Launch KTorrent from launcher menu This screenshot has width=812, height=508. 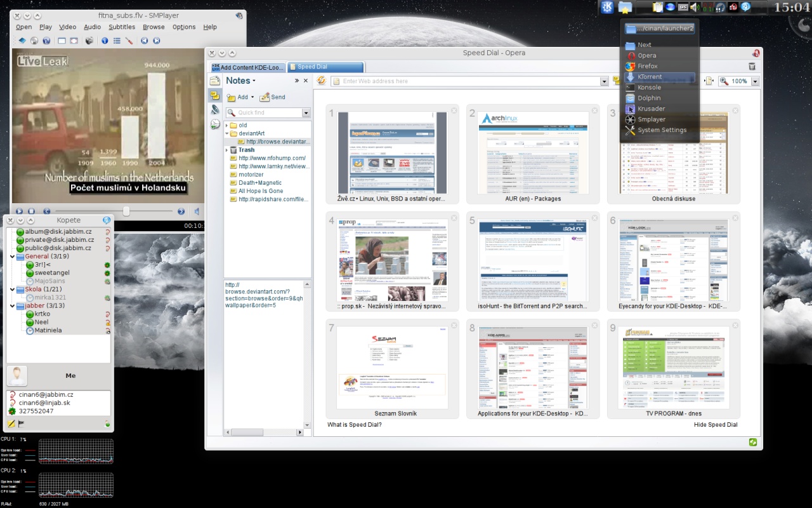(x=660, y=77)
